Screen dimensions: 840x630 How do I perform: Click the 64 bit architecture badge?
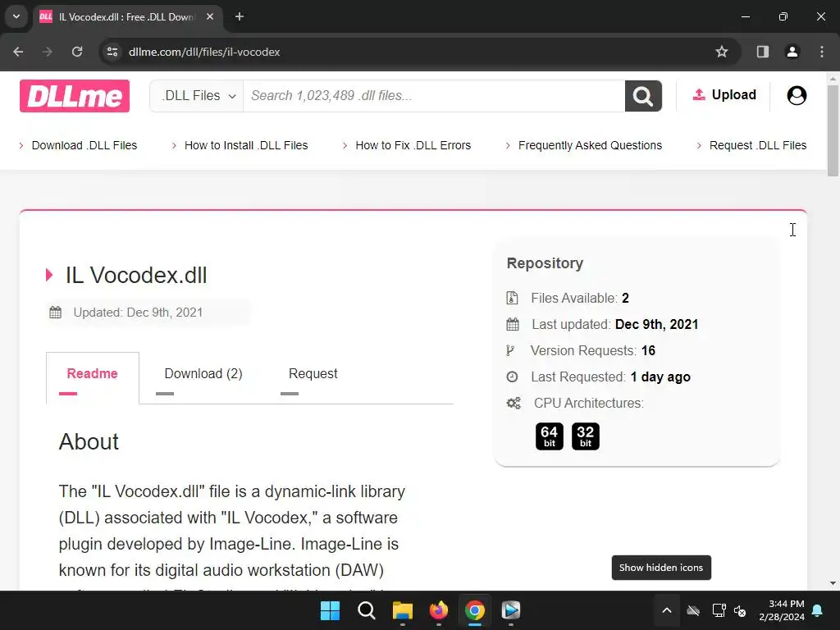pos(549,436)
